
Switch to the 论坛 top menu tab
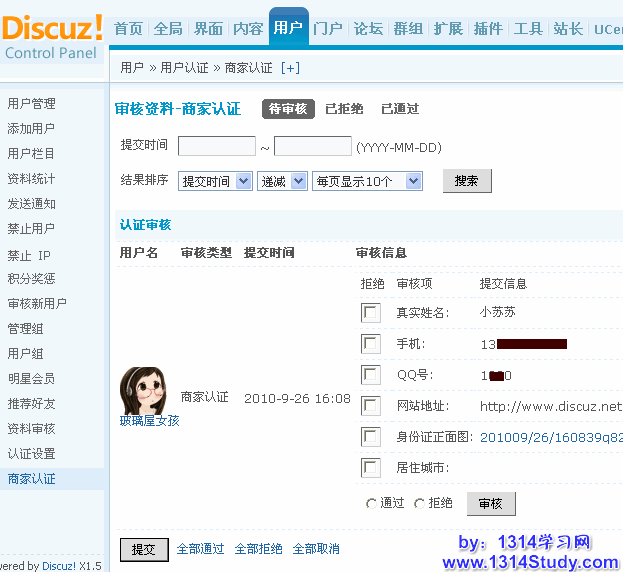coord(368,29)
